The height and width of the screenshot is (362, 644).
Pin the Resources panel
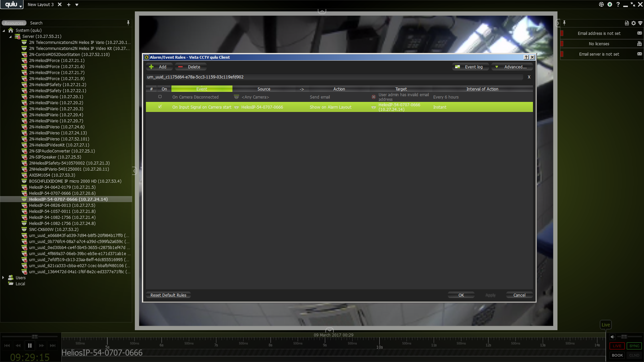[128, 23]
